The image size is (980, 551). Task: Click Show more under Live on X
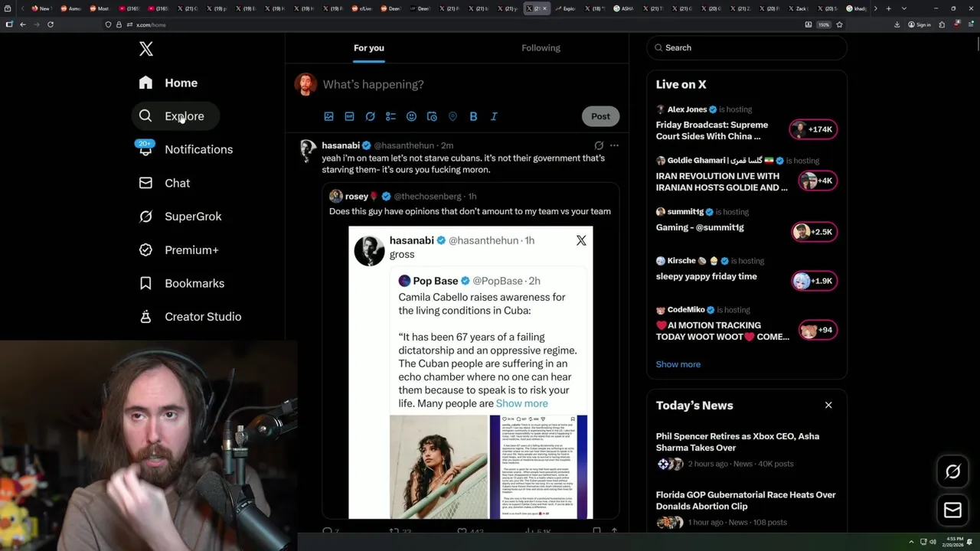pos(678,364)
